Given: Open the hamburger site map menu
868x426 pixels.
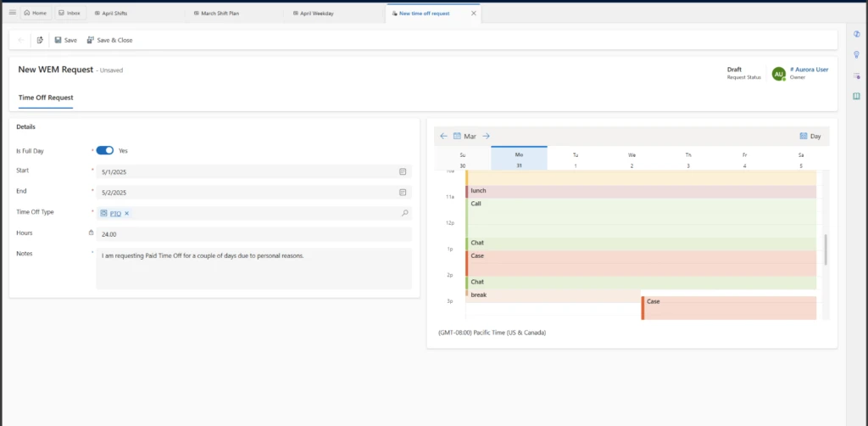Looking at the screenshot, I should (12, 13).
